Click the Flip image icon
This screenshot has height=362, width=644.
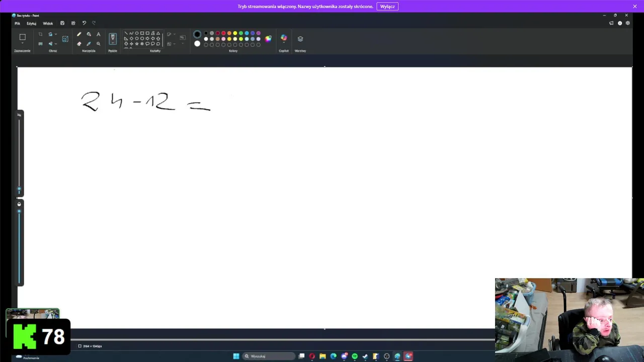coord(50,44)
